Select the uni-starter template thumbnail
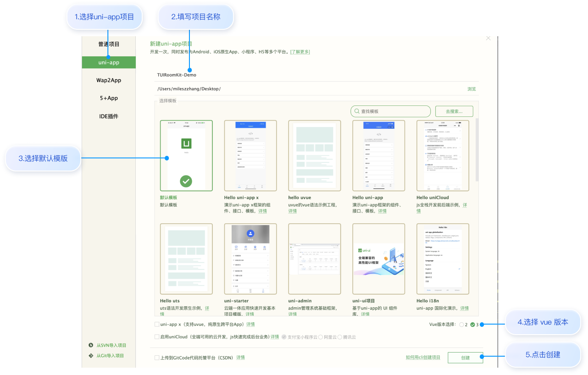 point(250,259)
